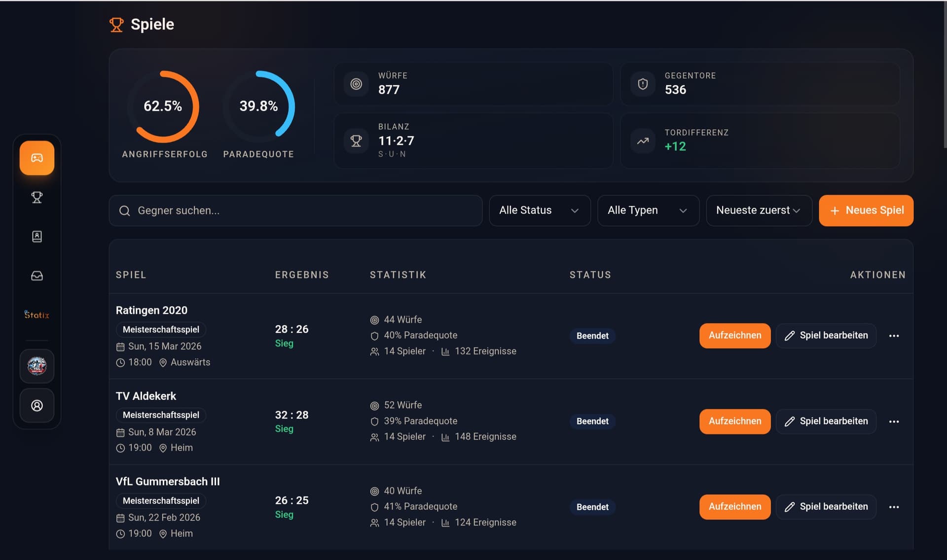This screenshot has width=947, height=560.
Task: Click the TV Aldekerk game title
Action: (x=146, y=396)
